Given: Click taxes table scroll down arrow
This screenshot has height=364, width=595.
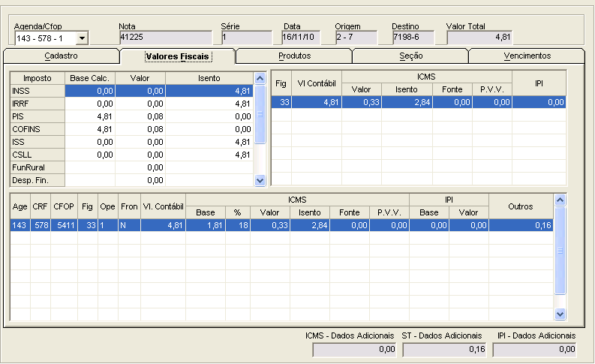Looking at the screenshot, I should 260,180.
